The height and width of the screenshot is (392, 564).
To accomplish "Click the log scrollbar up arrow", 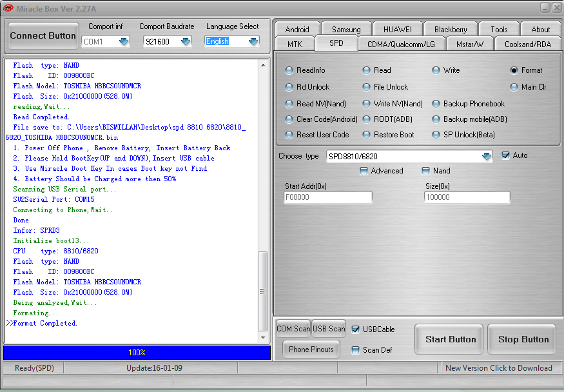I will 263,65.
